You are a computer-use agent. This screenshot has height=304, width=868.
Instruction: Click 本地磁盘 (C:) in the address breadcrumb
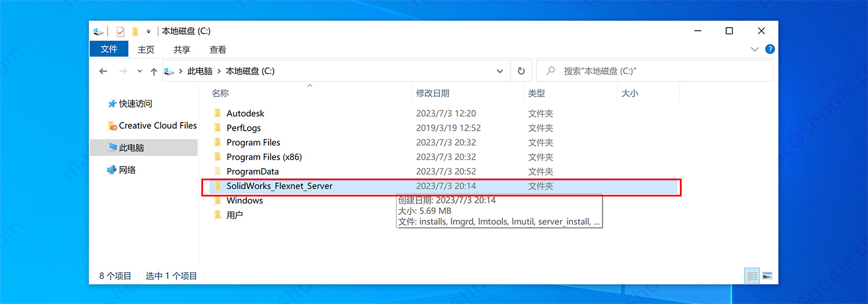(x=250, y=71)
